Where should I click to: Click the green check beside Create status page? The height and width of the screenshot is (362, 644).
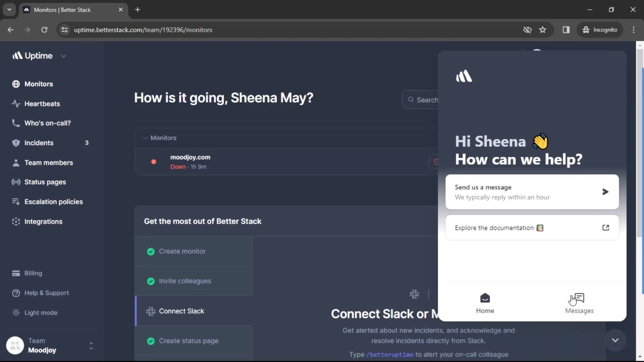pos(151,341)
